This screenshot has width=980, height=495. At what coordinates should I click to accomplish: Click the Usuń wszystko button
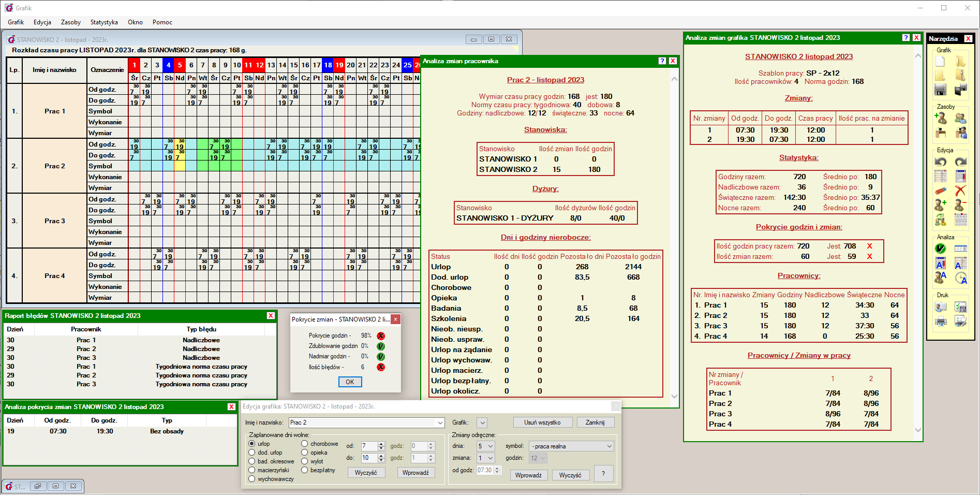click(x=542, y=423)
